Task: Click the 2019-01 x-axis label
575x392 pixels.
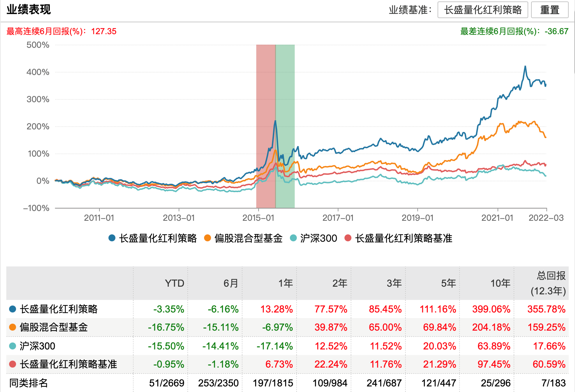Action: [417, 218]
